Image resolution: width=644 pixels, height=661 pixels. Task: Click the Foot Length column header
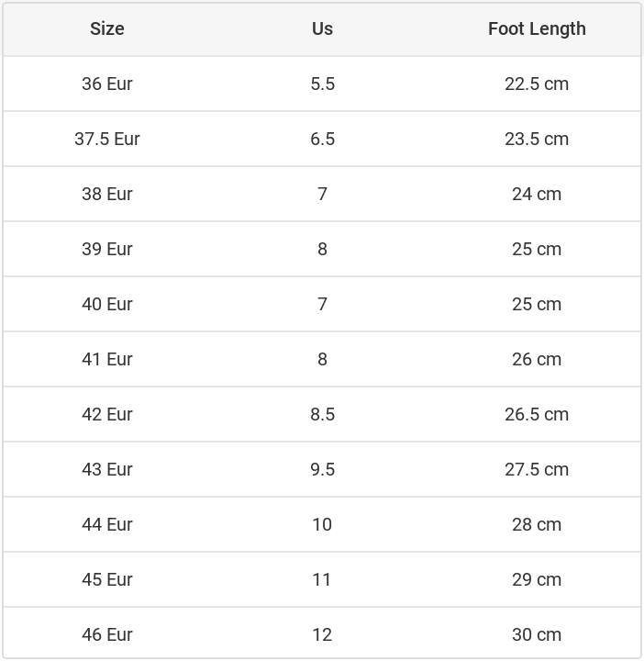(537, 28)
